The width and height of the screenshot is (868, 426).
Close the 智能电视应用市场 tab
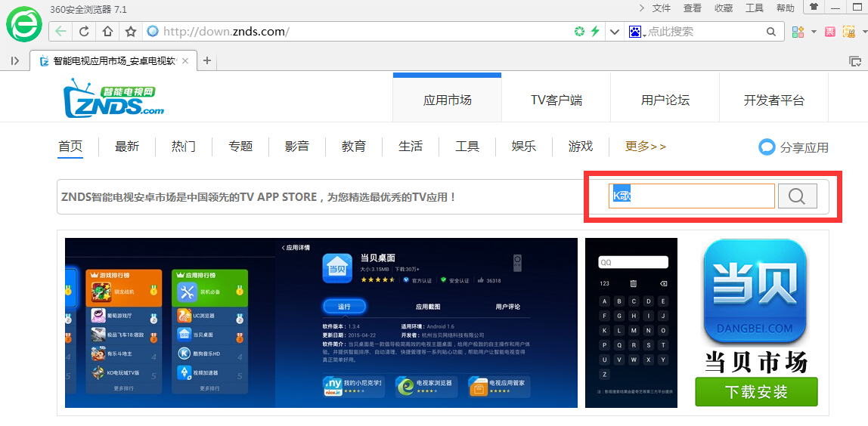(186, 61)
